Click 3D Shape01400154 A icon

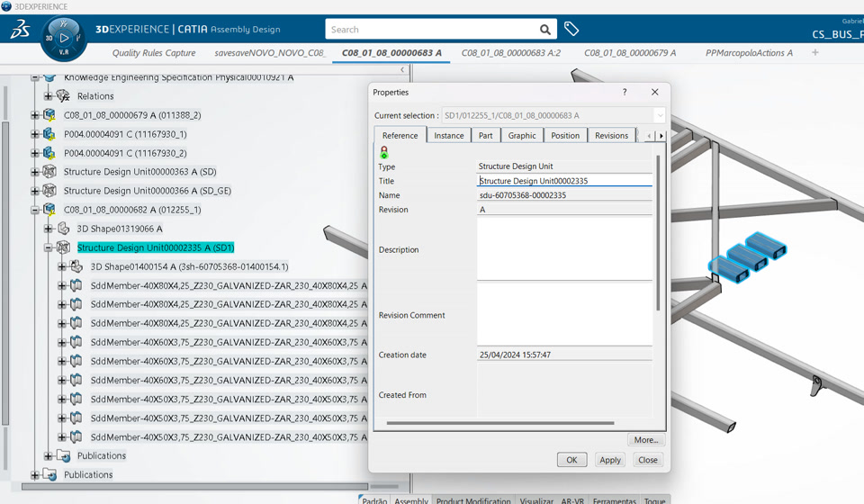click(76, 266)
